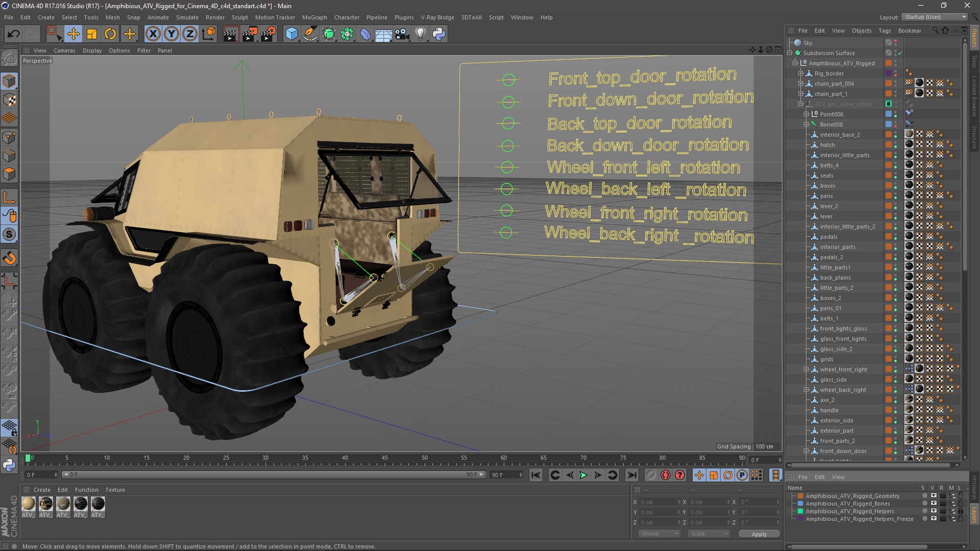
Task: Open viewport Display menu
Action: (x=92, y=51)
